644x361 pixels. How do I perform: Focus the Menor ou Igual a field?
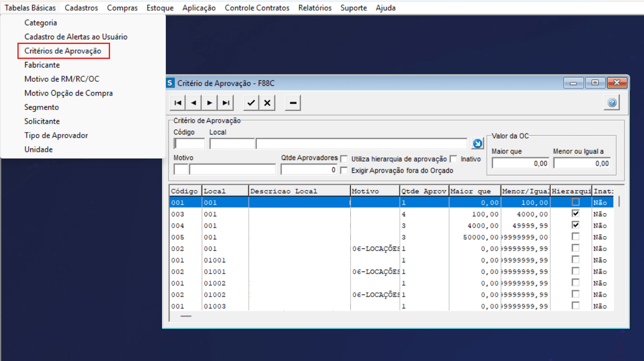[582, 163]
